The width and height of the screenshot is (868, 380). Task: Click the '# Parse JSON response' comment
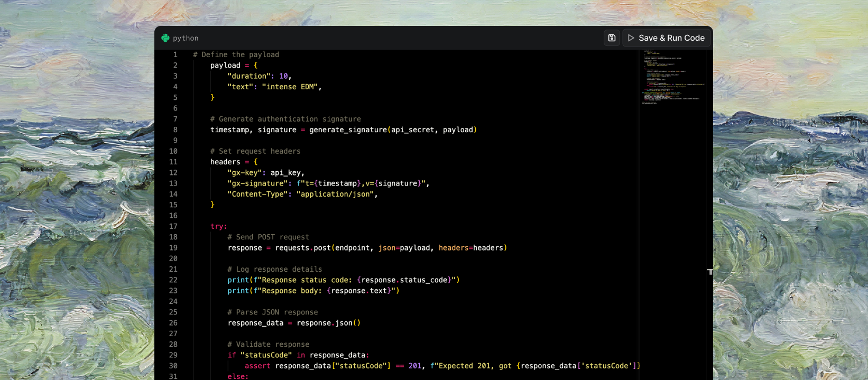[x=273, y=312]
